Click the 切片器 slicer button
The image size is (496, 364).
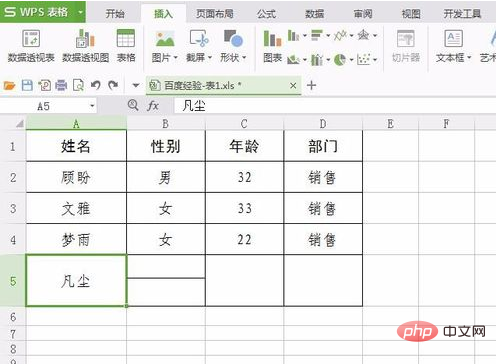coord(406,46)
